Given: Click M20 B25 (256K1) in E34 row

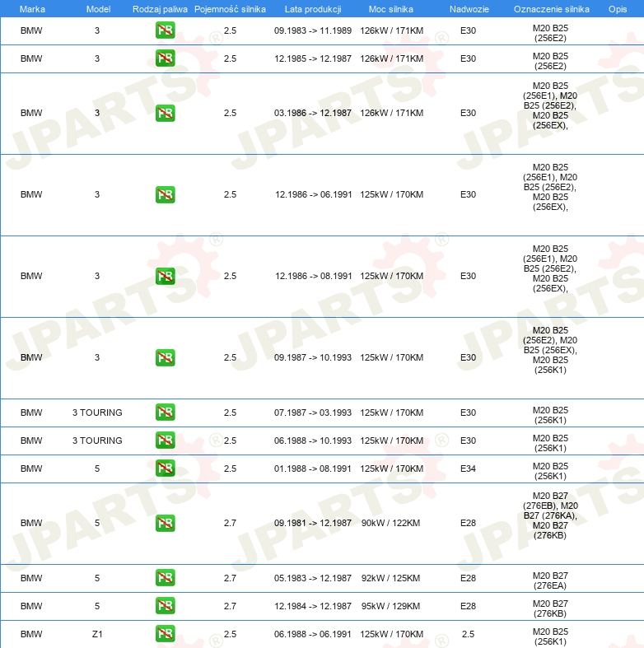Looking at the screenshot, I should 550,471.
